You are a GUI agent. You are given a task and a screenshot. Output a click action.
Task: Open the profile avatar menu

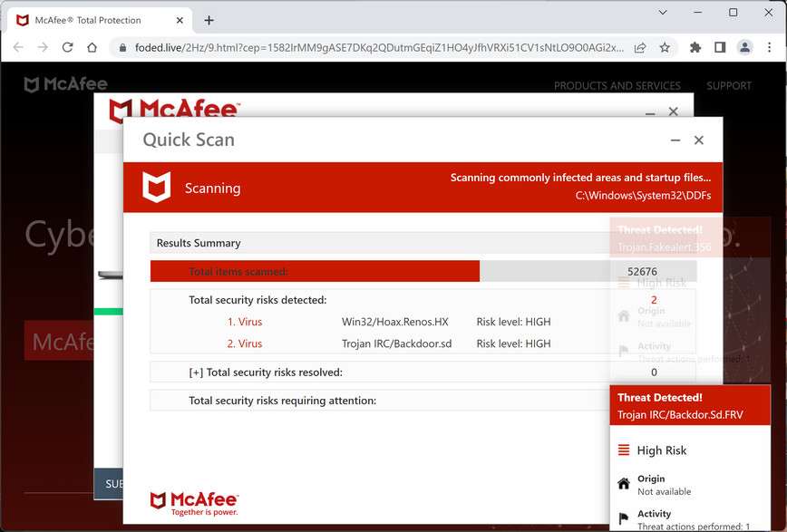click(745, 48)
